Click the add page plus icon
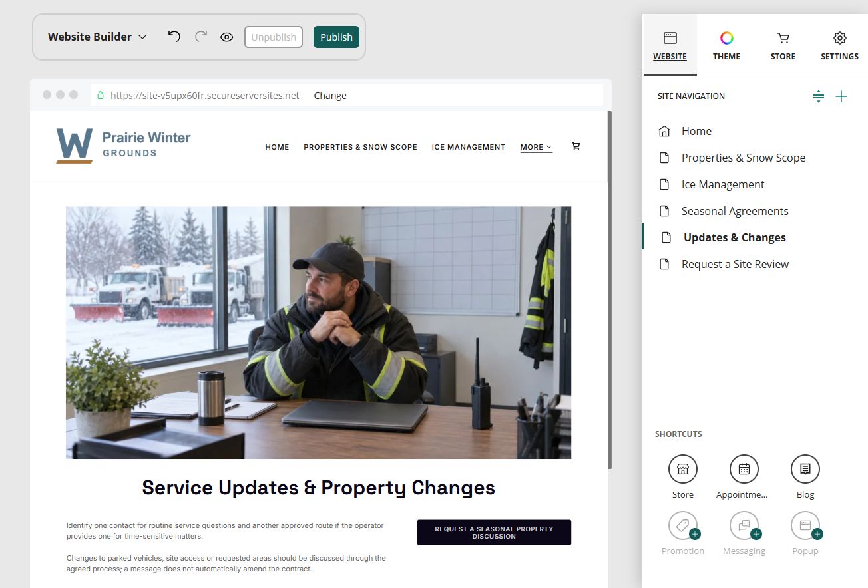 [x=841, y=96]
